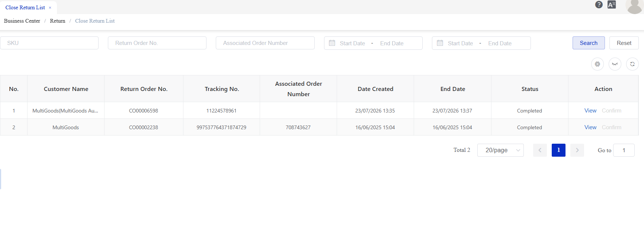Focus the SKU input field

pyautogui.click(x=49, y=43)
